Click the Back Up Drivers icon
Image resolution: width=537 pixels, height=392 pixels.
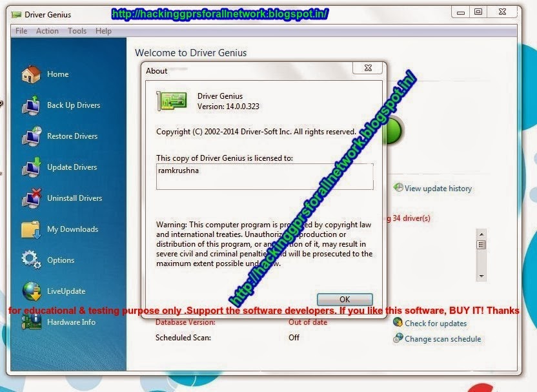(31, 105)
